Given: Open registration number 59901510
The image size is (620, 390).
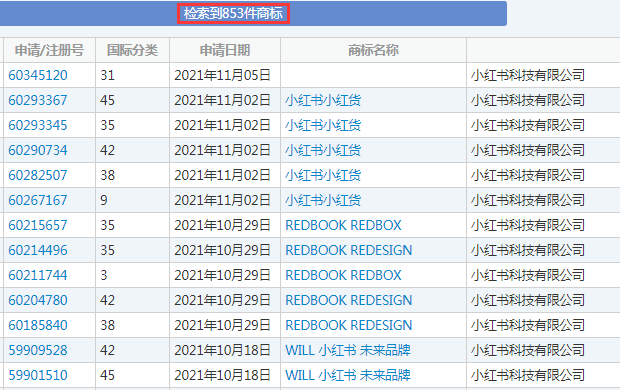Looking at the screenshot, I should point(38,375).
